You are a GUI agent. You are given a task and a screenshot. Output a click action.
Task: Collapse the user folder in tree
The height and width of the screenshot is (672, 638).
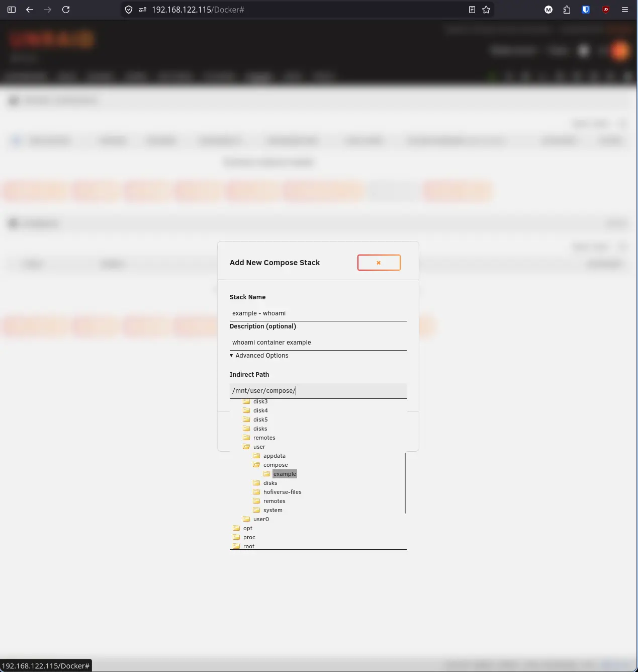coord(259,447)
